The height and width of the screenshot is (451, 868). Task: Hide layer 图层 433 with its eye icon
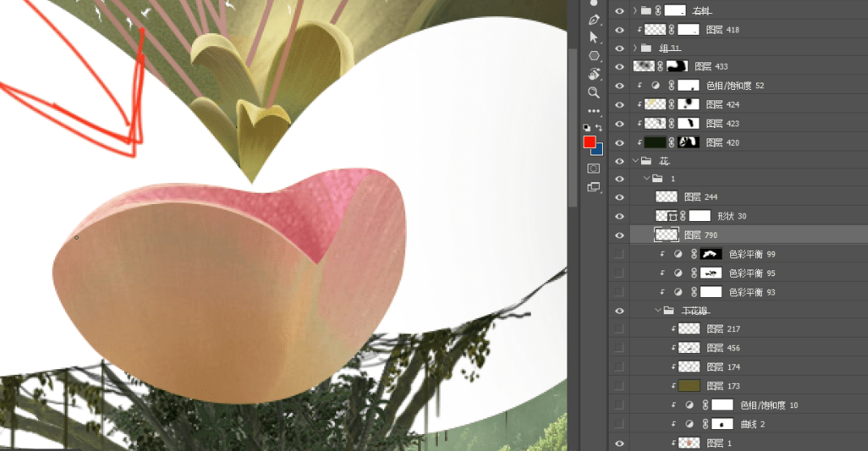pos(619,66)
